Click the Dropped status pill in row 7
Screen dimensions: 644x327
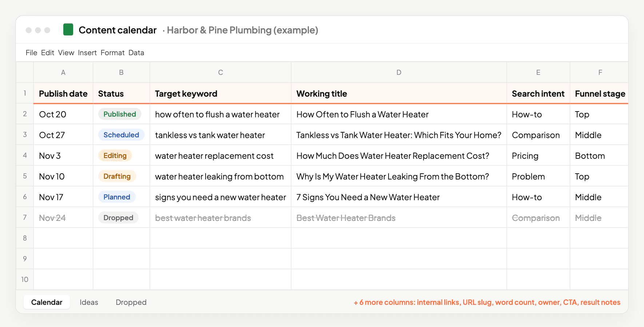pyautogui.click(x=118, y=218)
